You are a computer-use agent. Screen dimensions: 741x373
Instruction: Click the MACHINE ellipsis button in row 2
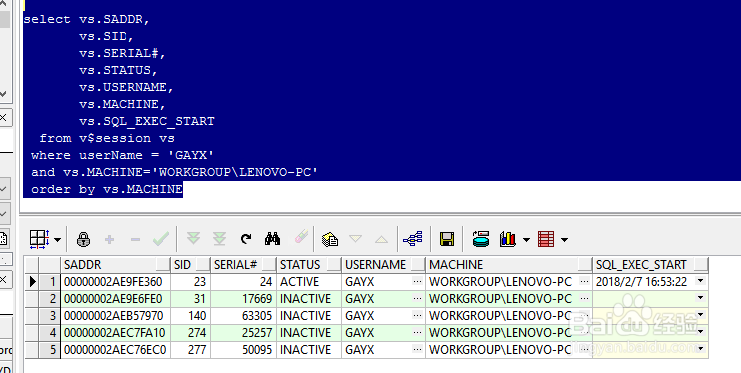[x=585, y=299]
